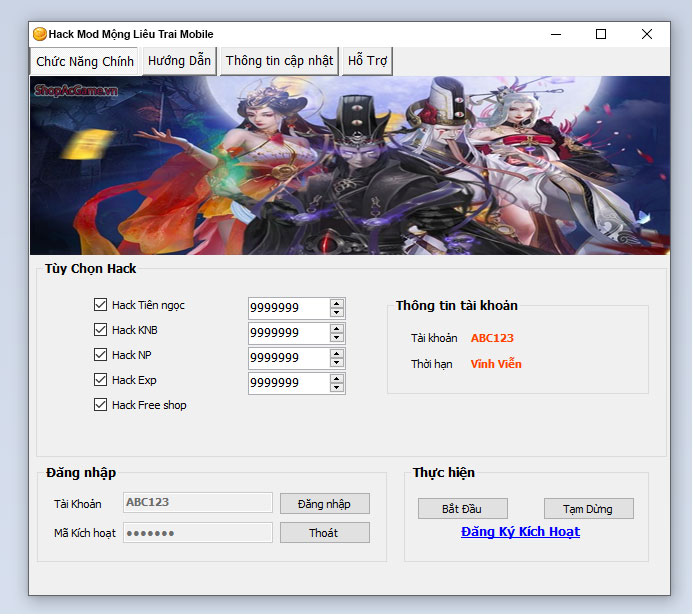Image resolution: width=693 pixels, height=616 pixels.
Task: Decrease the Hack Tiên ngọc value with down arrow
Action: (x=337, y=312)
